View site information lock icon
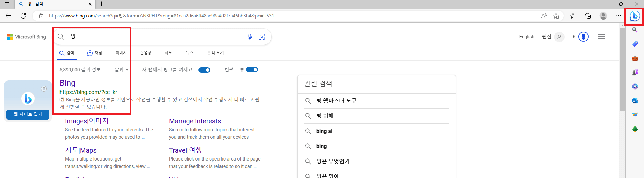This screenshot has height=178, width=644. (41, 16)
